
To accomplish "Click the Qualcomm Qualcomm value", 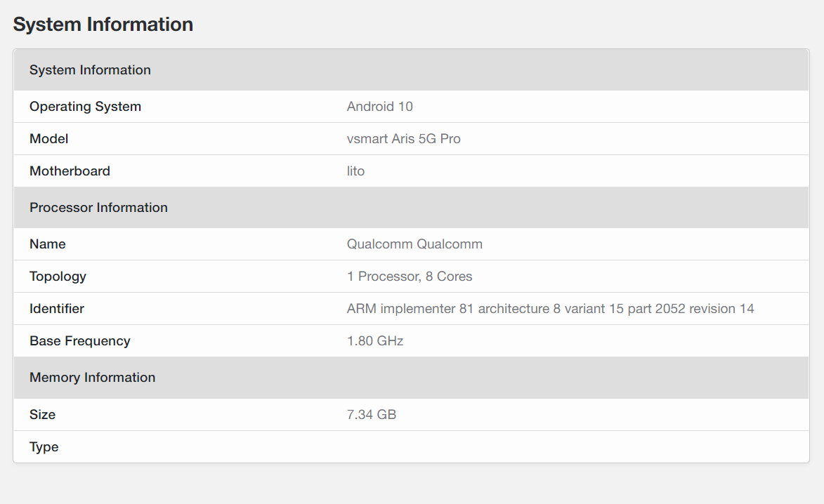I will [414, 244].
